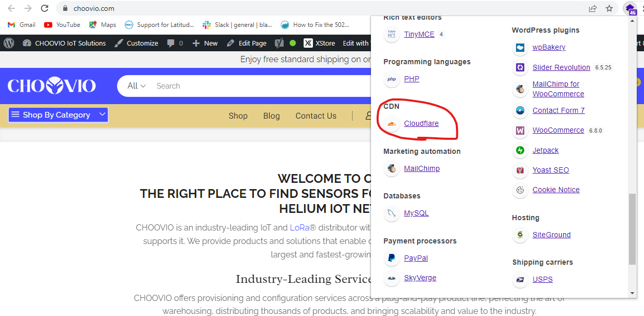Open the Shop menu item
Viewport: 644px width, 316px height.
point(238,116)
